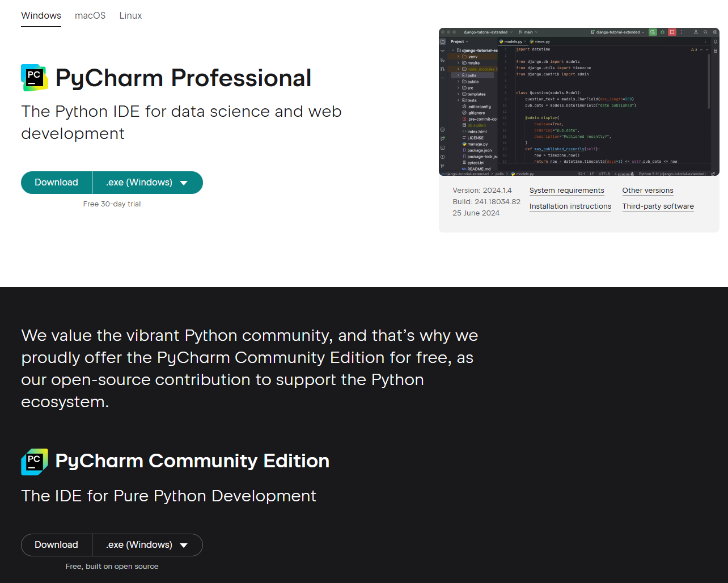
Task: Go to Other versions link
Action: point(647,191)
